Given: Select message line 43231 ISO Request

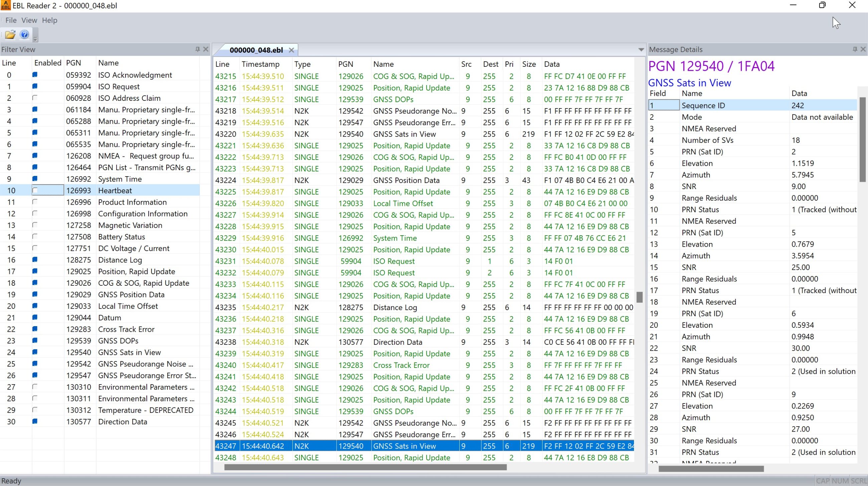Looking at the screenshot, I should (x=424, y=261).
